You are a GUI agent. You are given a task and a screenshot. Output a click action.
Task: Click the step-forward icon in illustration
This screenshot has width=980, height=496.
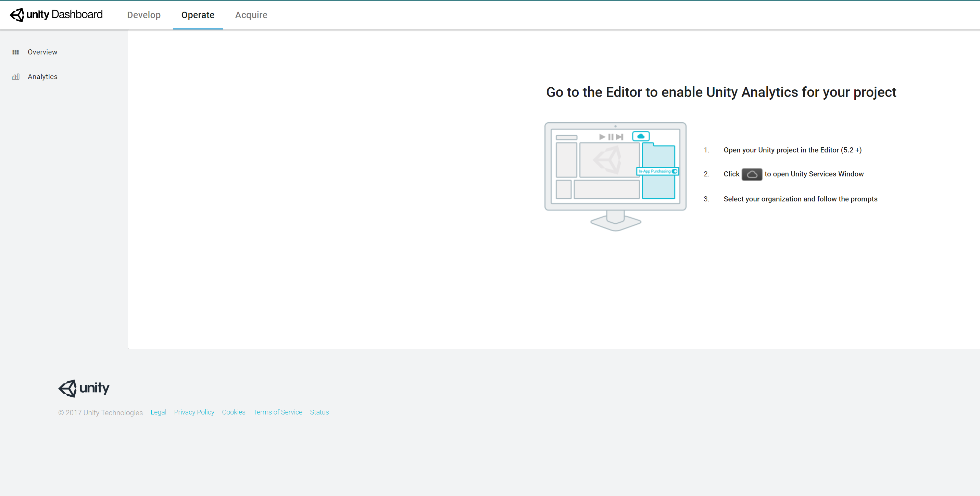tap(619, 137)
